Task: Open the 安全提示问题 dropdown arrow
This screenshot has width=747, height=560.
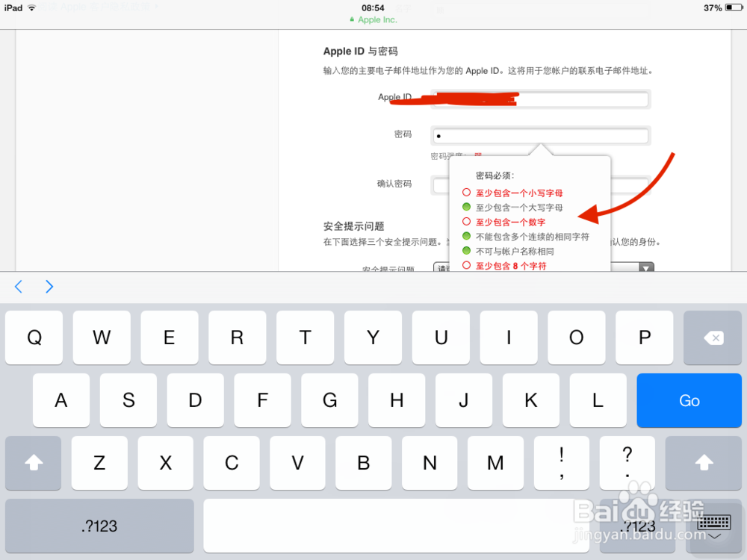Action: coord(646,267)
